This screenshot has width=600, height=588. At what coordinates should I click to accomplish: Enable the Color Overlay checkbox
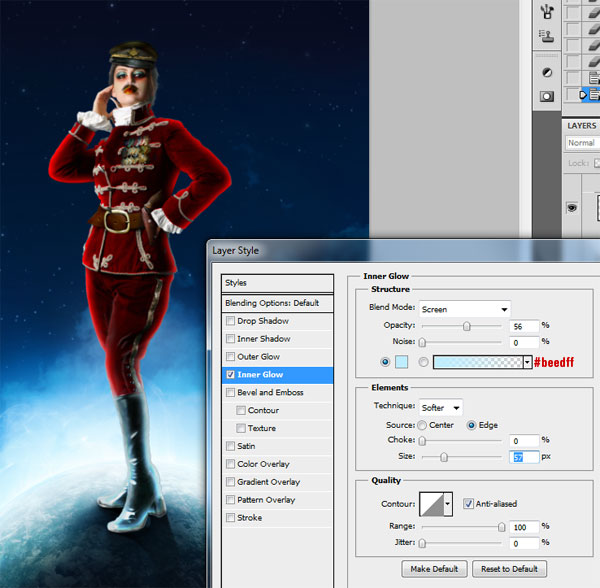coord(230,464)
